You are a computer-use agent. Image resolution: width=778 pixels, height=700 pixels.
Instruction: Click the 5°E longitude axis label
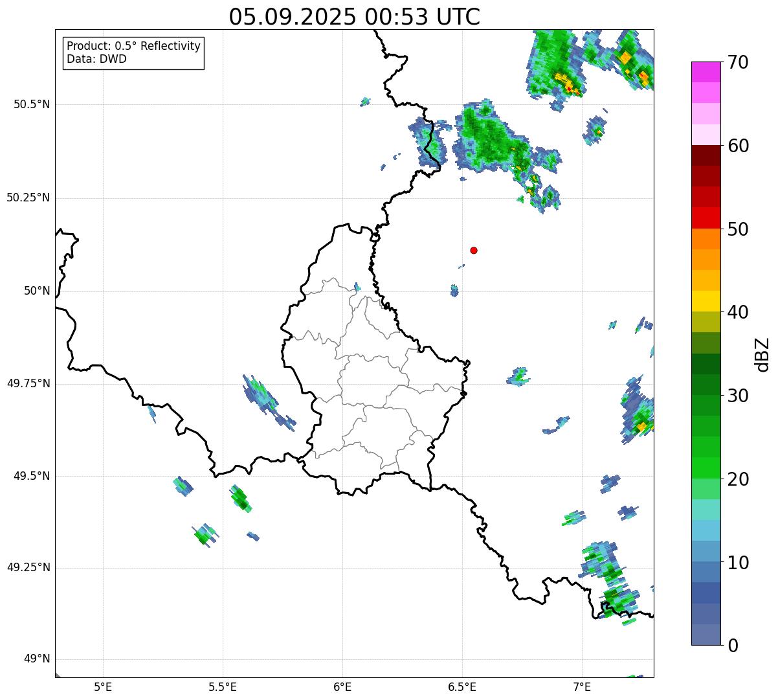[x=103, y=686]
